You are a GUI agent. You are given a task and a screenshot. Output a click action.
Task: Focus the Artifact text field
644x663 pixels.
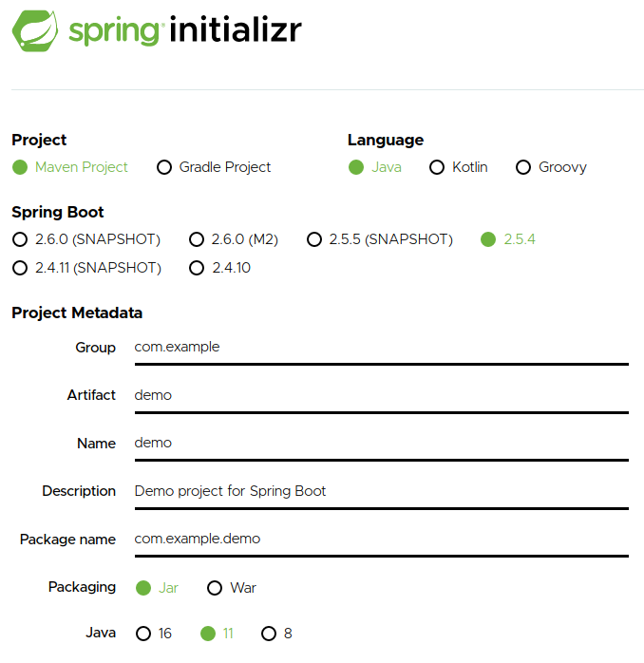(380, 395)
